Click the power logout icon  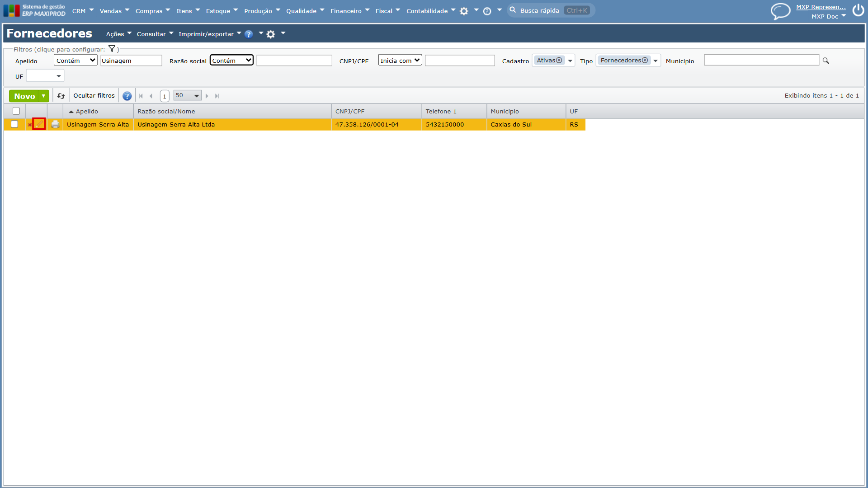[858, 10]
